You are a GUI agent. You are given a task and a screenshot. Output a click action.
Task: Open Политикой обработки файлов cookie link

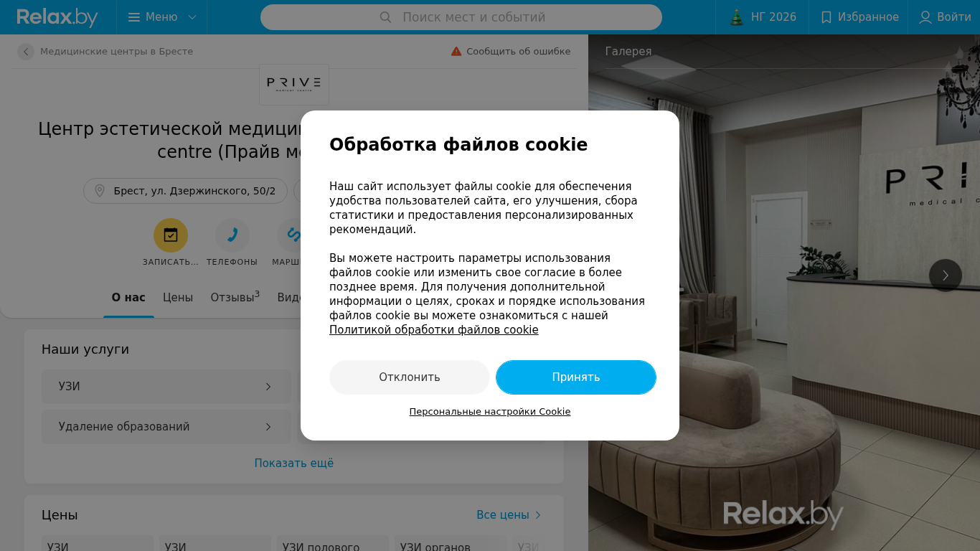[x=434, y=330]
